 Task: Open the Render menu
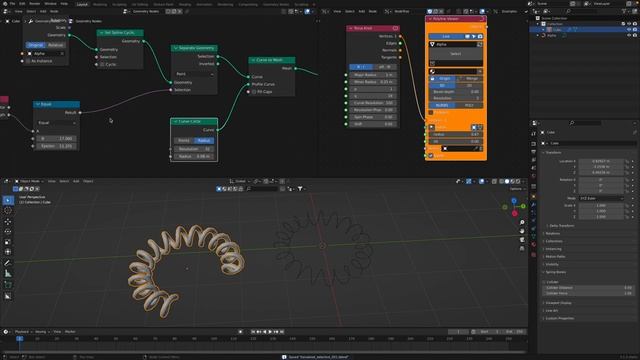click(35, 4)
